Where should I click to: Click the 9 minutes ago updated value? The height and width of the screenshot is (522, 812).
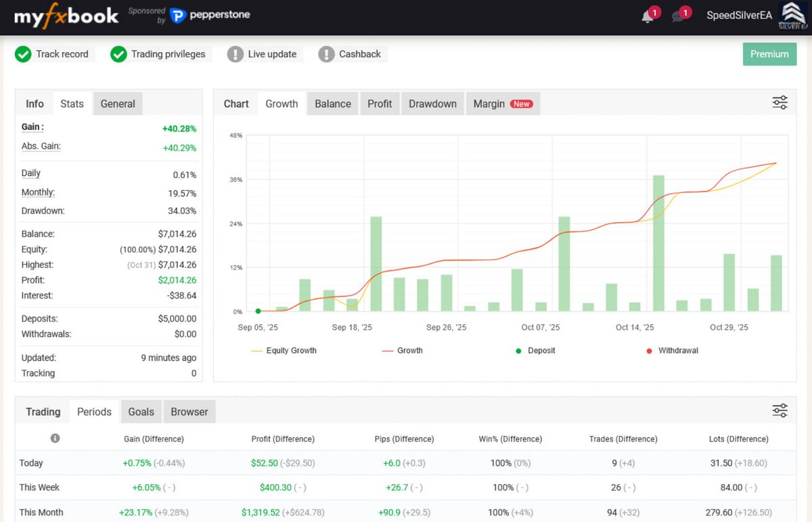tap(168, 357)
